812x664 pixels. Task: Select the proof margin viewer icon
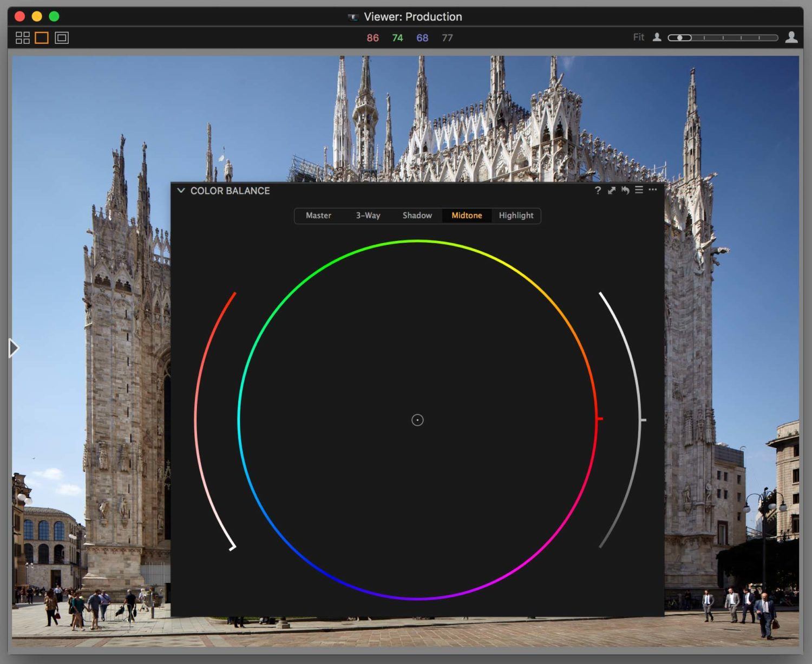pyautogui.click(x=61, y=37)
